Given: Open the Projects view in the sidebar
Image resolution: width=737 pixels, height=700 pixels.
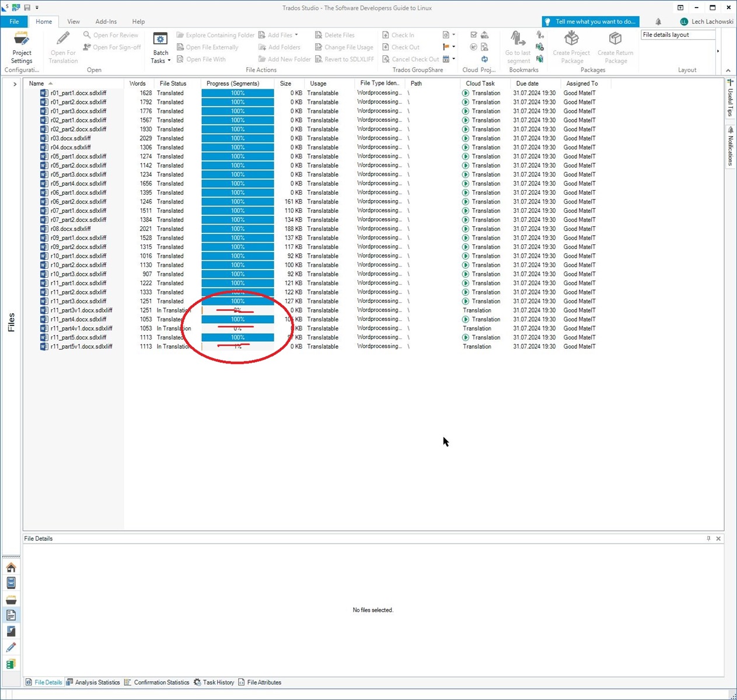Looking at the screenshot, I should tap(11, 582).
